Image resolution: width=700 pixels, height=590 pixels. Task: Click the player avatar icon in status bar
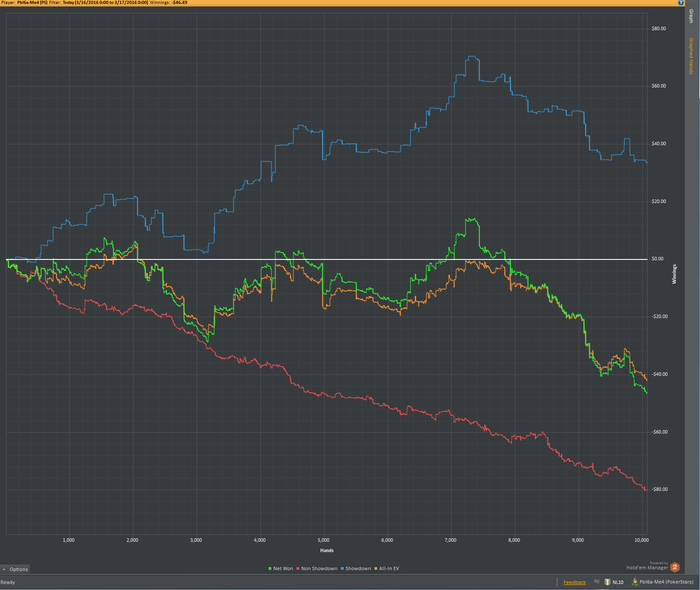[x=635, y=582]
